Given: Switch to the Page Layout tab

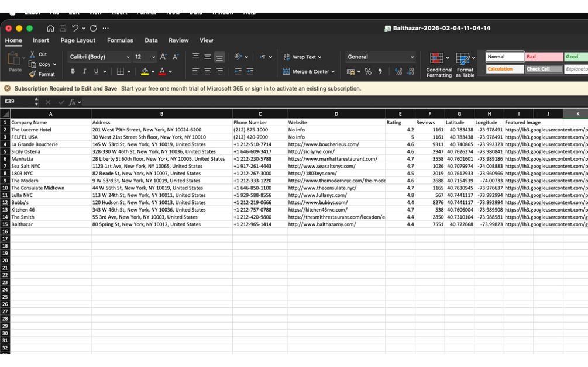Looking at the screenshot, I should 78,40.
